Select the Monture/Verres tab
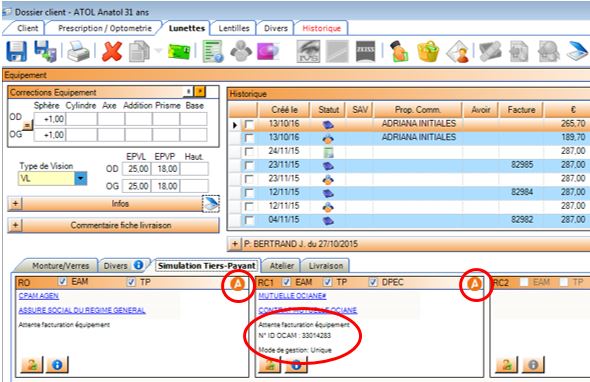590x382 pixels. (60, 266)
